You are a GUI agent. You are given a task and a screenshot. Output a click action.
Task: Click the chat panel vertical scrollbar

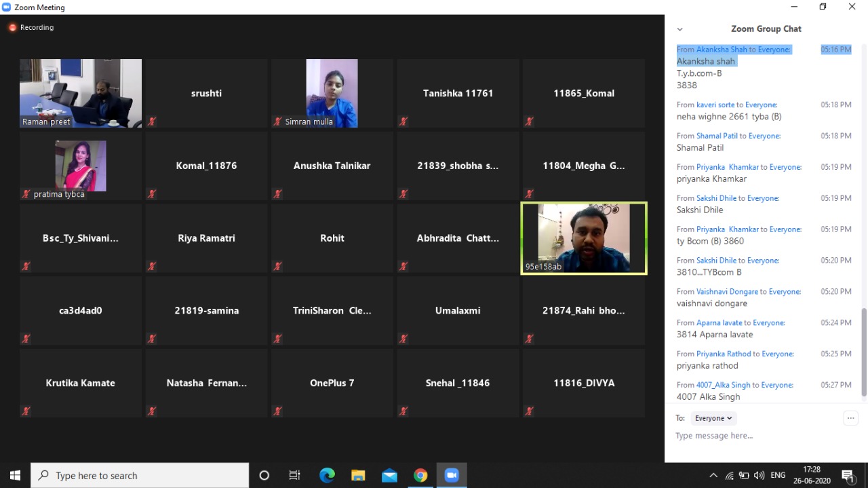pos(863,352)
